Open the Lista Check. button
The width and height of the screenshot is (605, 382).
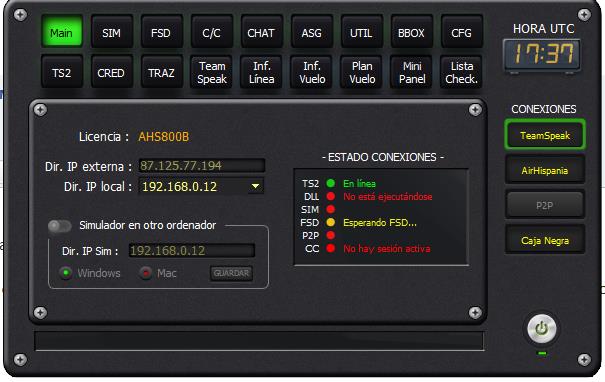(x=461, y=72)
